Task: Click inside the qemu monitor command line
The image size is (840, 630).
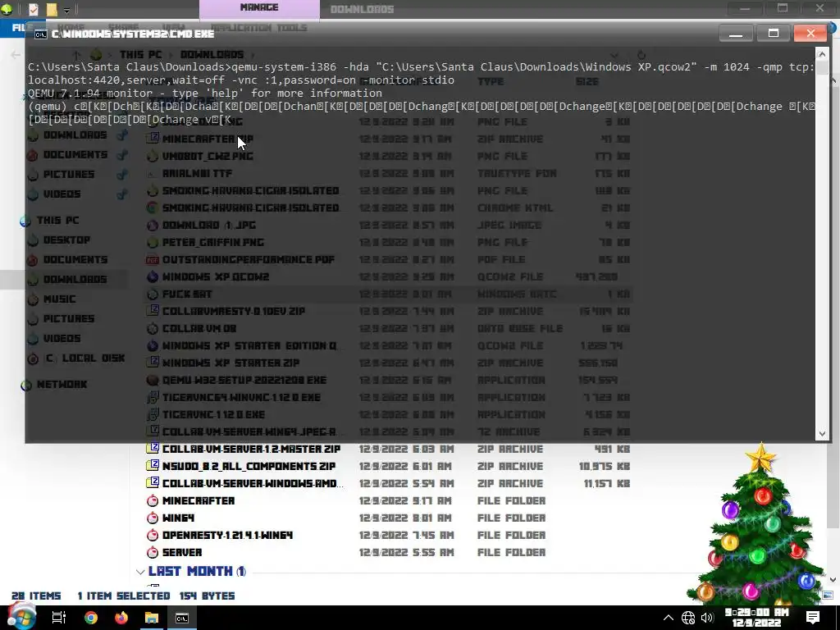Action: tap(421, 112)
